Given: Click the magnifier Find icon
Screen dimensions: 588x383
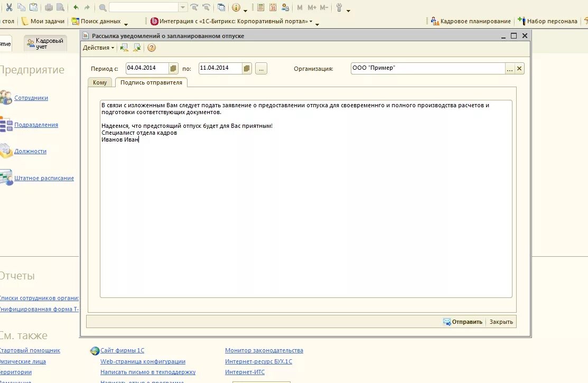Looking at the screenshot, I should pyautogui.click(x=102, y=7).
